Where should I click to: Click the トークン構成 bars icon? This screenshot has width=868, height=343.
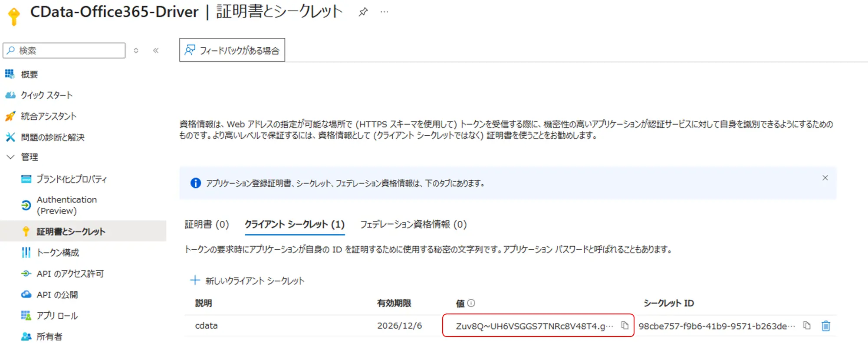26,252
